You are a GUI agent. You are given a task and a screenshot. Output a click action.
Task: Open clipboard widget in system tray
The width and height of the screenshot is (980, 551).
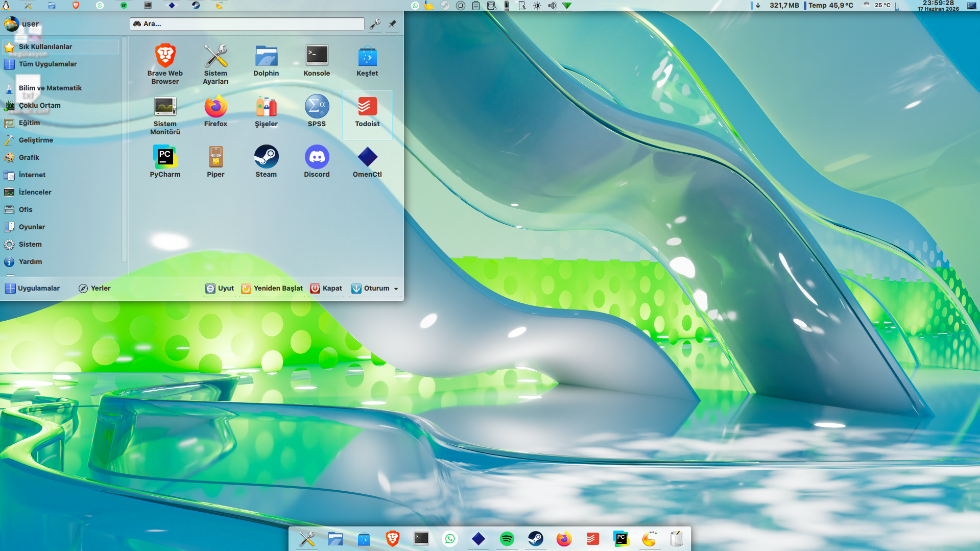point(476,6)
